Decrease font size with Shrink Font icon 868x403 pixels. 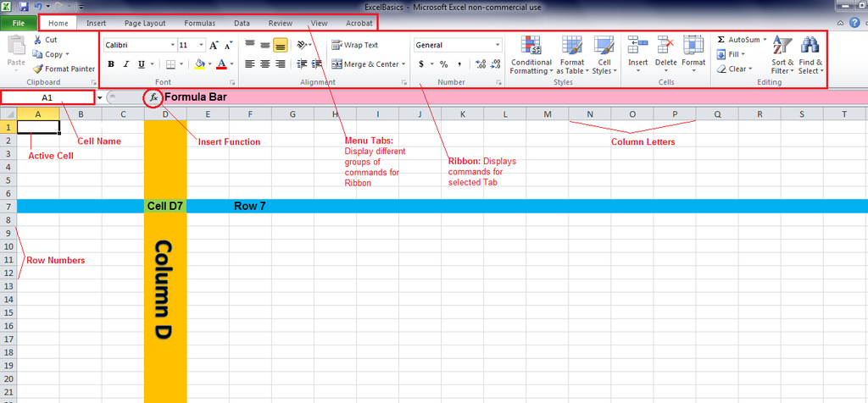(228, 46)
